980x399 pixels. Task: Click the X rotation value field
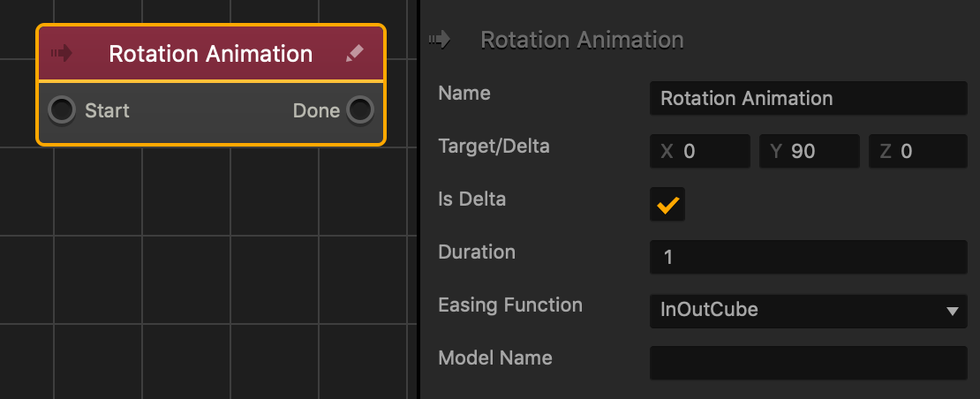pos(700,152)
